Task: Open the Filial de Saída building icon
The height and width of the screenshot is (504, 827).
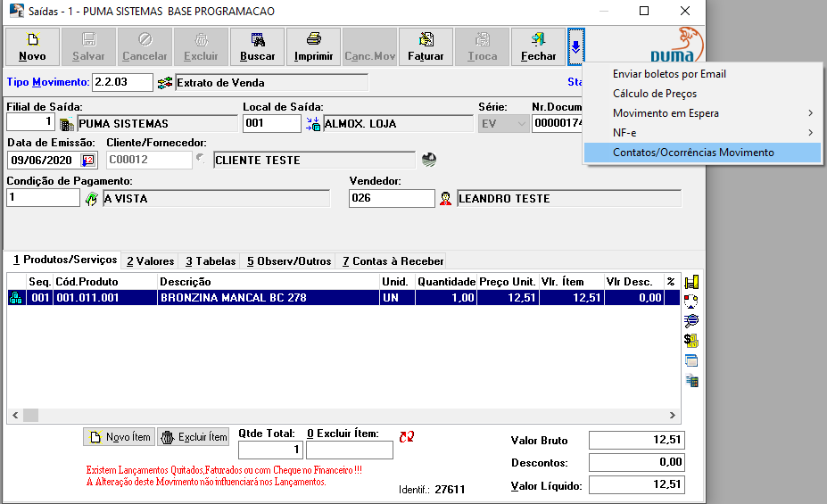Action: tap(66, 124)
